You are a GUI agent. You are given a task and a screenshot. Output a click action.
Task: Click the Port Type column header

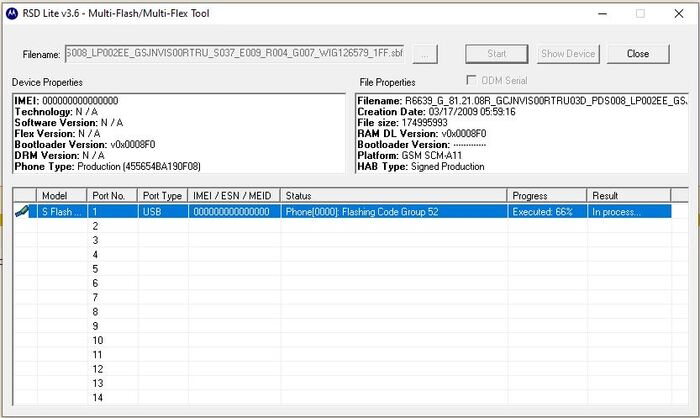(162, 196)
